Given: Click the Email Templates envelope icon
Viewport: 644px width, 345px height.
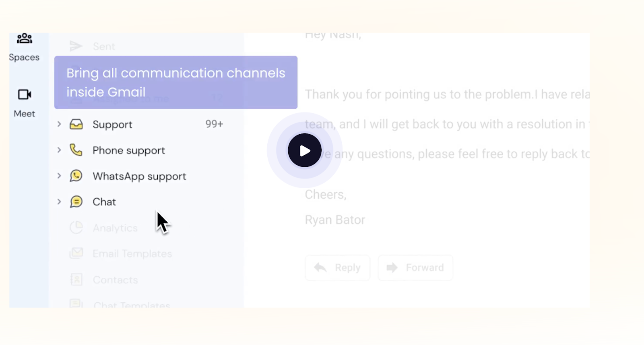Looking at the screenshot, I should coord(76,253).
